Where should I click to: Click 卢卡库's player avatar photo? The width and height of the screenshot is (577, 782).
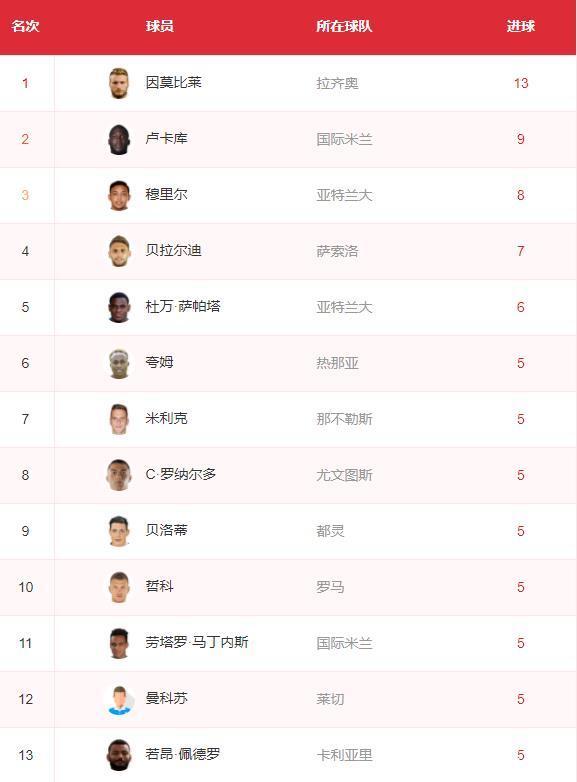tap(119, 139)
